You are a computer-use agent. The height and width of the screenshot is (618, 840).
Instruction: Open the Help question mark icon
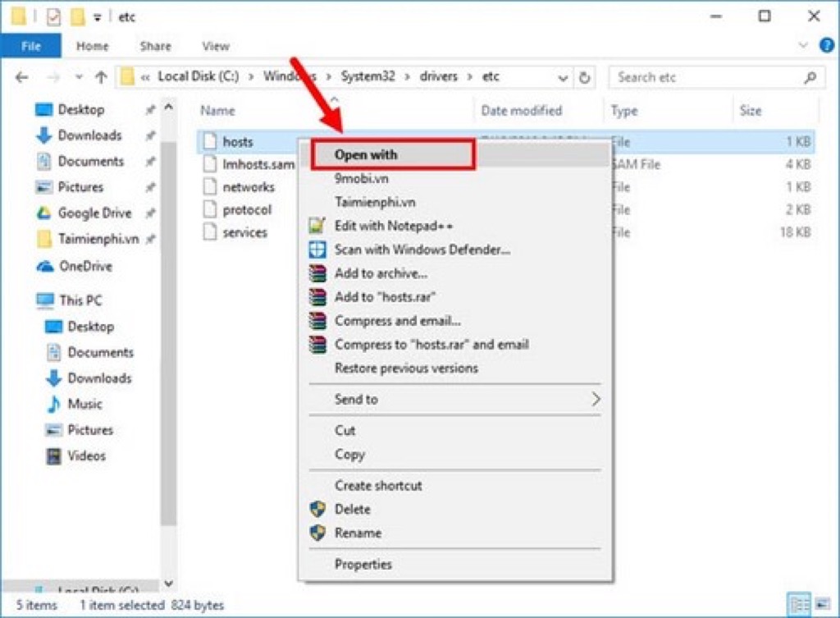[827, 46]
